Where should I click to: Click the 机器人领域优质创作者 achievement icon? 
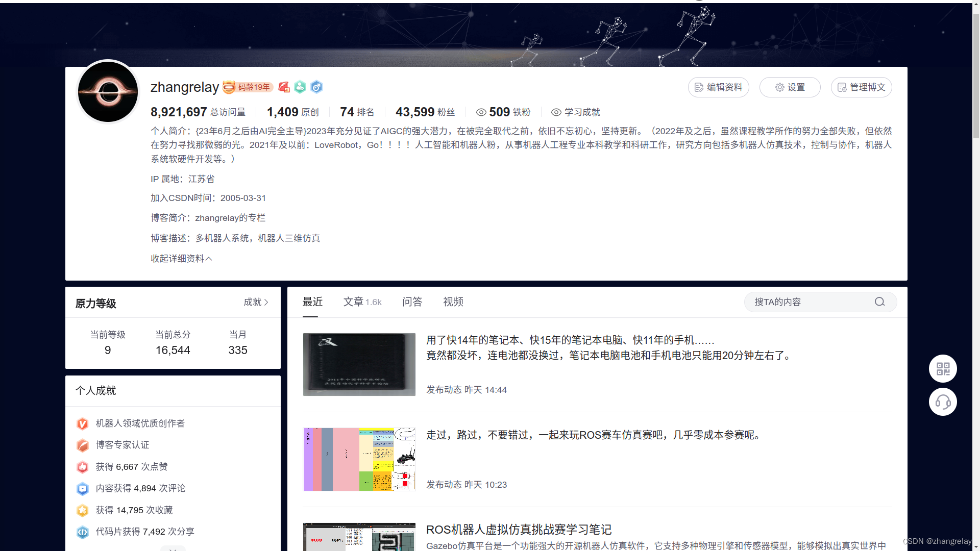(82, 423)
